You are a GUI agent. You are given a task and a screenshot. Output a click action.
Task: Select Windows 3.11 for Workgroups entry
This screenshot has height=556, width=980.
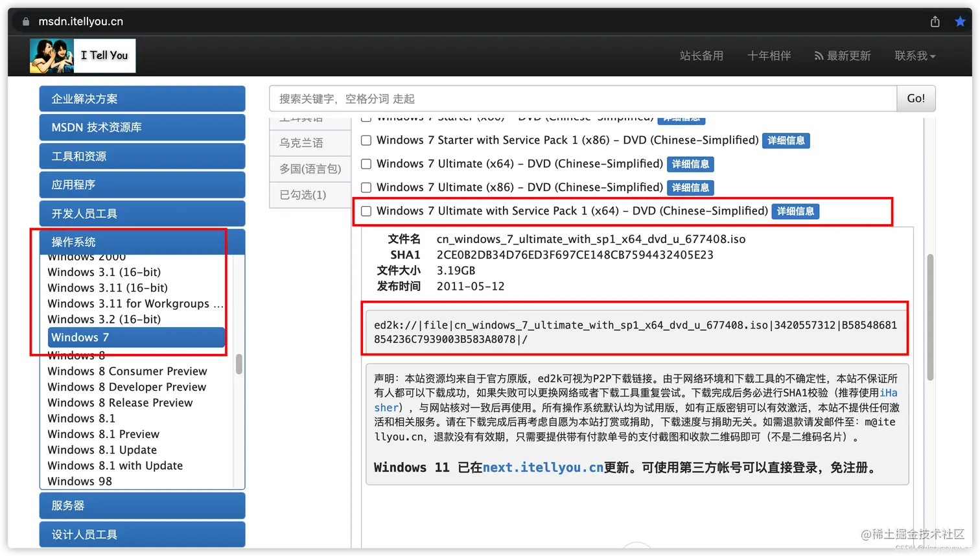pos(135,303)
